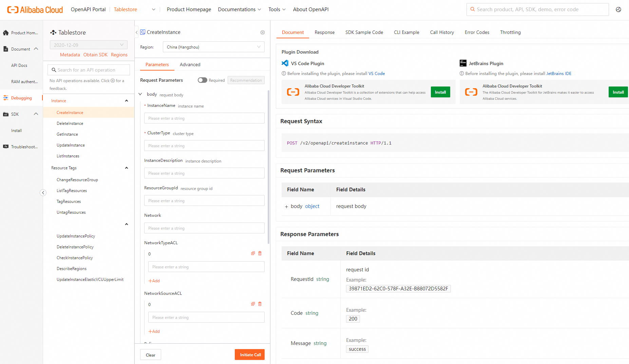Screen dimensions: 629x364
Task: Click the toolkit icon in the VS Code card
Action: [293, 92]
